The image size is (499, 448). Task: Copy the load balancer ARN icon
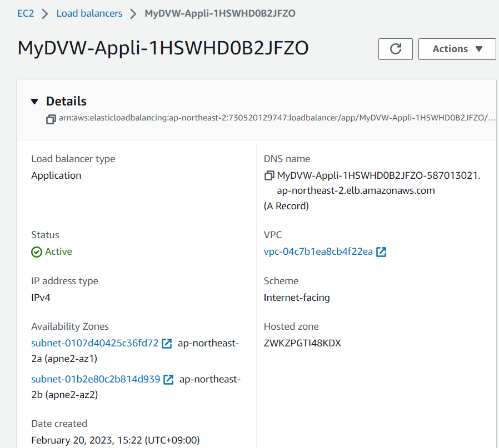pyautogui.click(x=51, y=119)
